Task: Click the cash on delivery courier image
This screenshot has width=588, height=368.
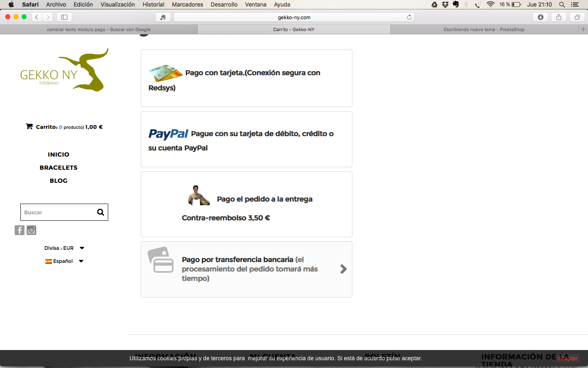Action: click(x=199, y=195)
